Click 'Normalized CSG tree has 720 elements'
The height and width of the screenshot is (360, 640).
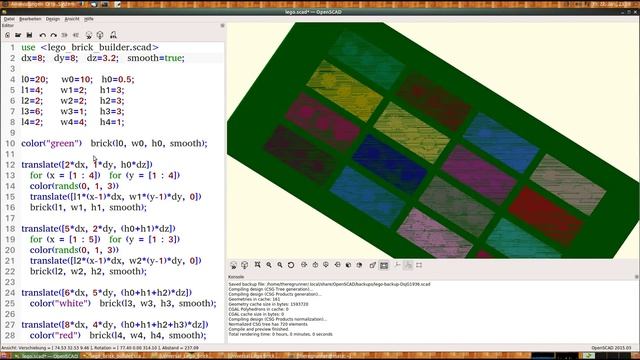[268, 324]
